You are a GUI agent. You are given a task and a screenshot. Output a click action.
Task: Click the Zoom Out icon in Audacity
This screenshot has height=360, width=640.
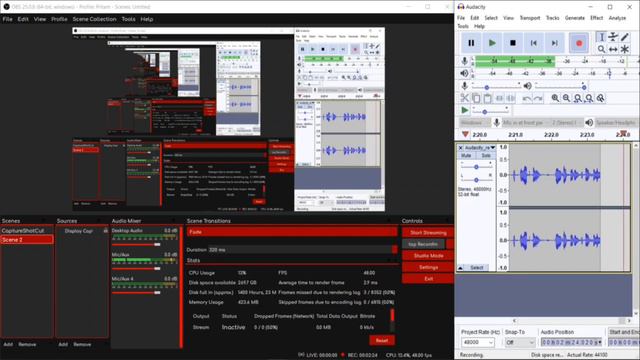(x=567, y=98)
